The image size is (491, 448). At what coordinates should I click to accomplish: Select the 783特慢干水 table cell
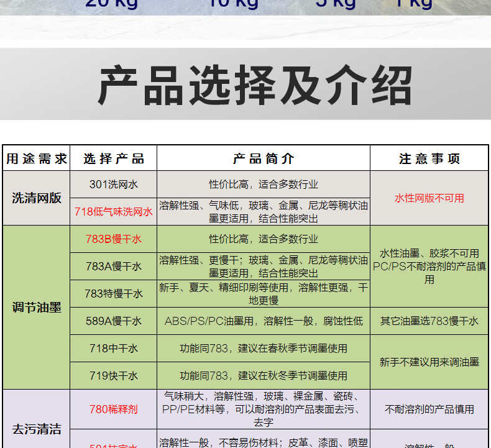113,294
